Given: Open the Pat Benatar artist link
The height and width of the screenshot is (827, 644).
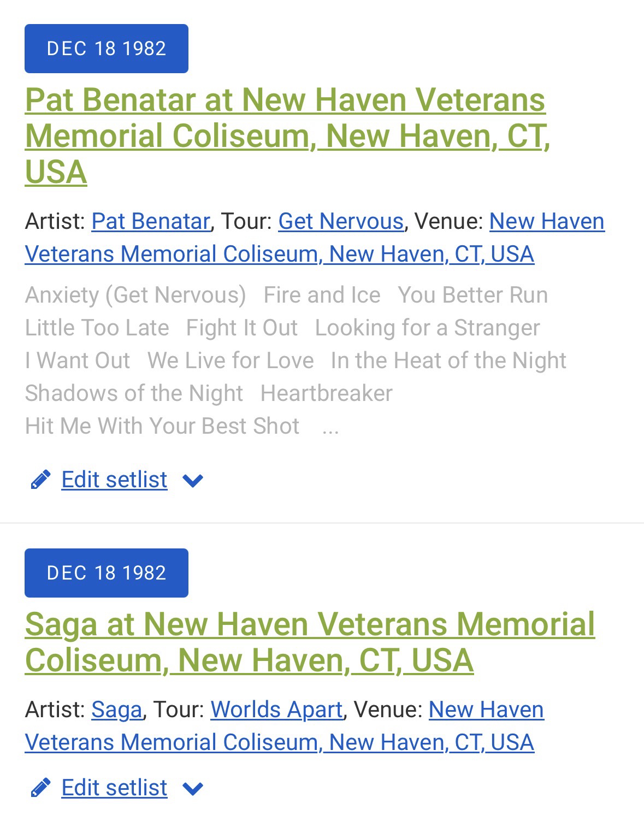Looking at the screenshot, I should coord(150,221).
